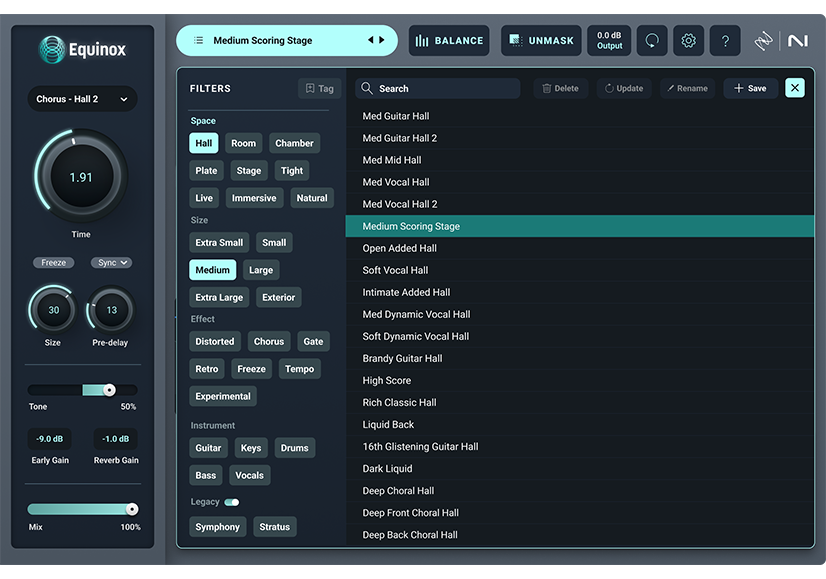The width and height of the screenshot is (826, 579).
Task: Click the Size knob
Action: (53, 310)
